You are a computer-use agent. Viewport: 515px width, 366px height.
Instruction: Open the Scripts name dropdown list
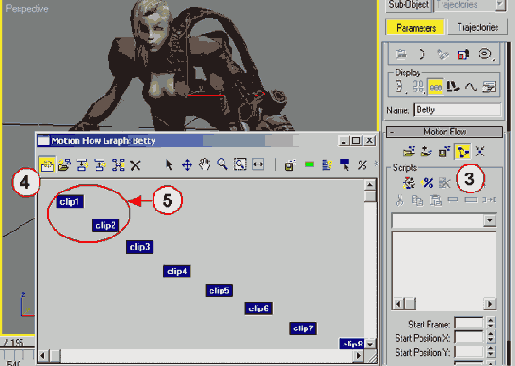(489, 220)
